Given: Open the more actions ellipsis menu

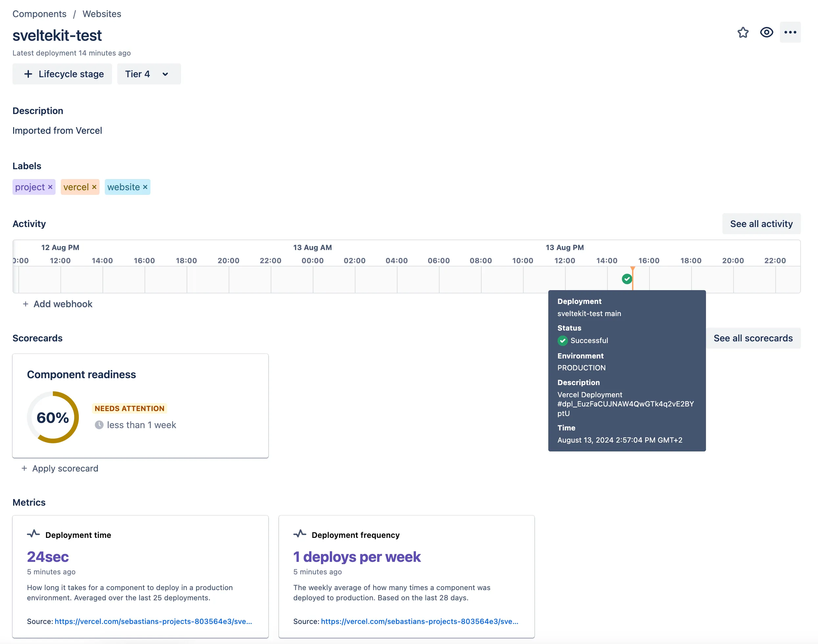Looking at the screenshot, I should [x=790, y=33].
